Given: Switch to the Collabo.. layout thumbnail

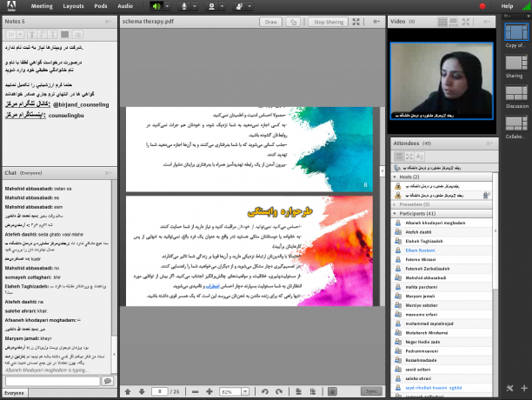Looking at the screenshot, I should tap(516, 123).
